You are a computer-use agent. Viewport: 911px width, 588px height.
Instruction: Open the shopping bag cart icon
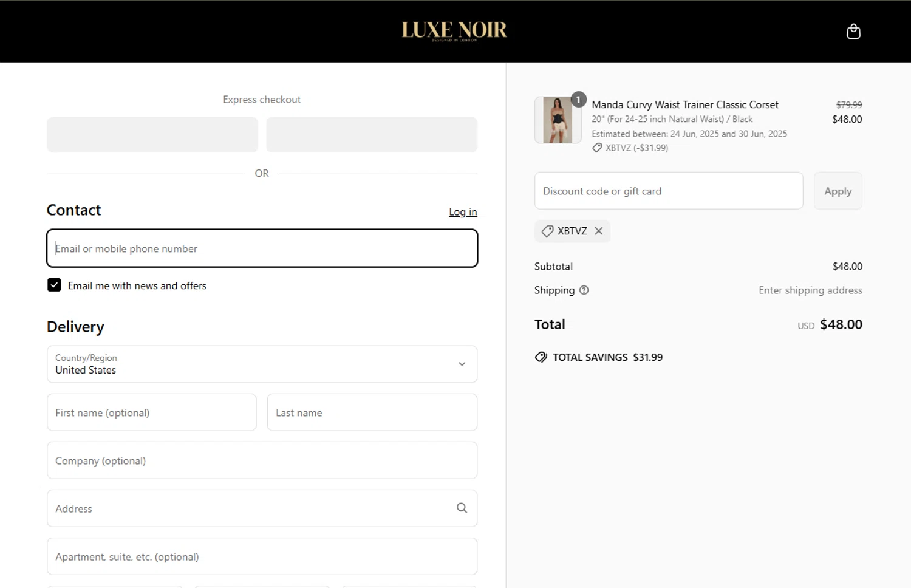click(x=853, y=31)
